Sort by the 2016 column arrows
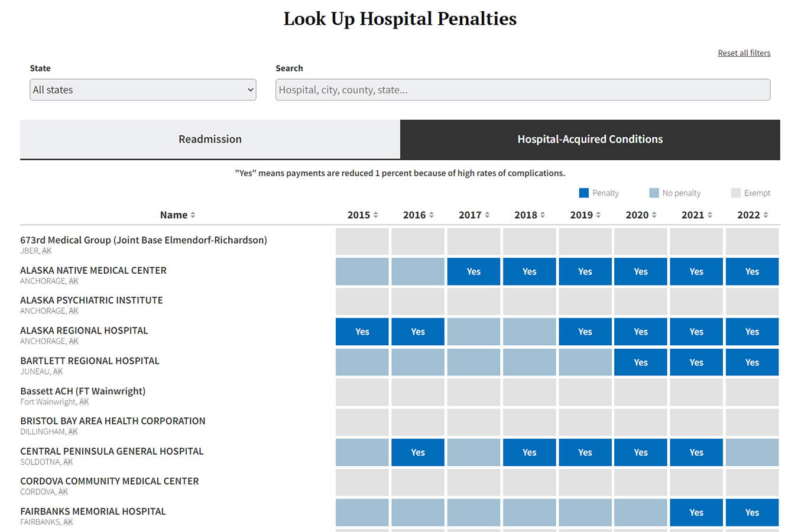798x532 pixels. [x=431, y=215]
